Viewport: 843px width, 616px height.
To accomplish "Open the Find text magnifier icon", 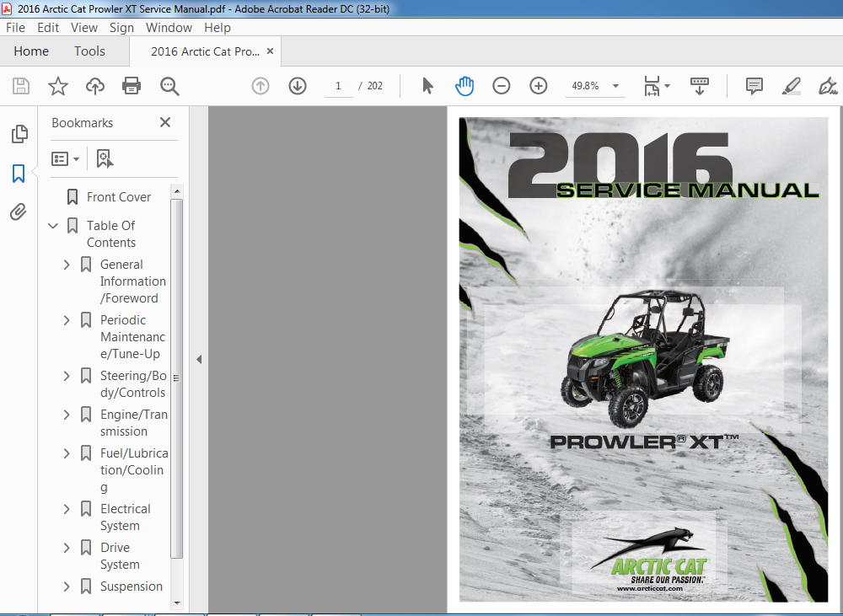I will pyautogui.click(x=169, y=86).
